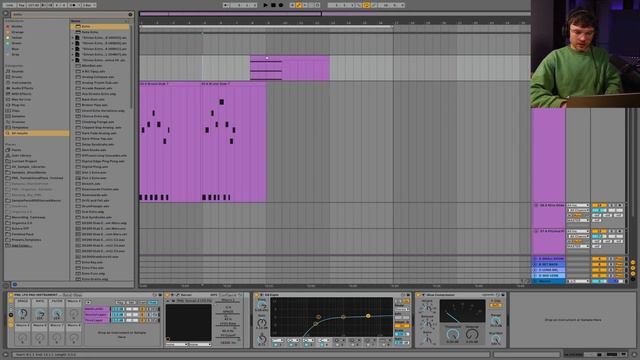Expand the fourth Simon Echo result
Image resolution: width=640 pixels, height=360 pixels.
coord(73,54)
